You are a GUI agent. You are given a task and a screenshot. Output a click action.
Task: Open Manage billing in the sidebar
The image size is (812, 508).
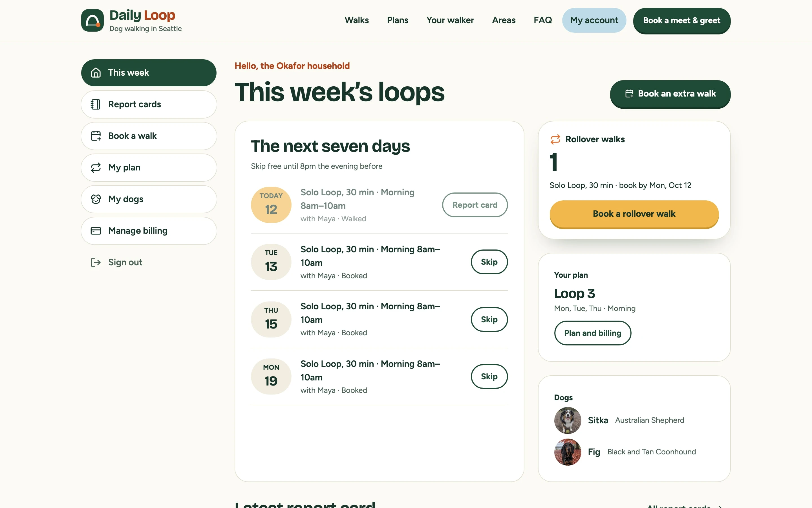149,231
